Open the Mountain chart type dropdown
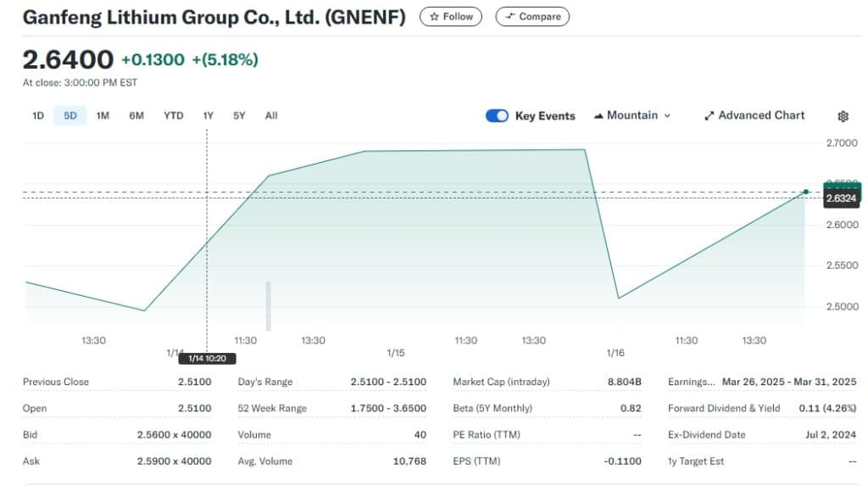Viewport: 868px width, 486px height. 632,116
